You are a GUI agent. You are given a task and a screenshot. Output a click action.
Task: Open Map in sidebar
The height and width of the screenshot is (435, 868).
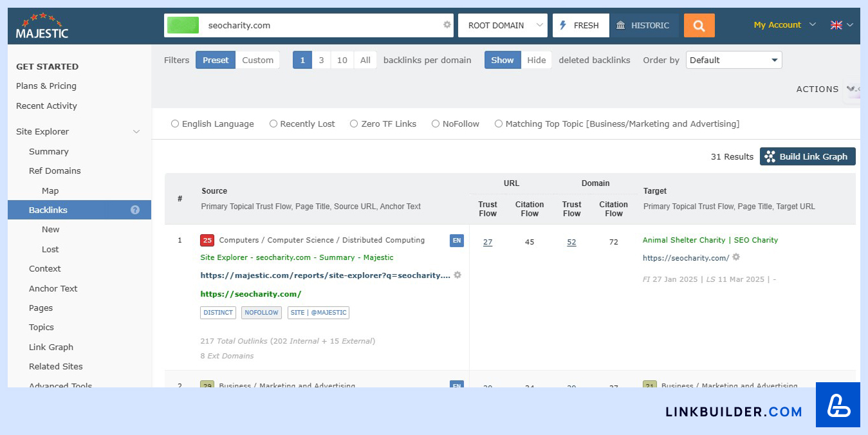pos(50,190)
